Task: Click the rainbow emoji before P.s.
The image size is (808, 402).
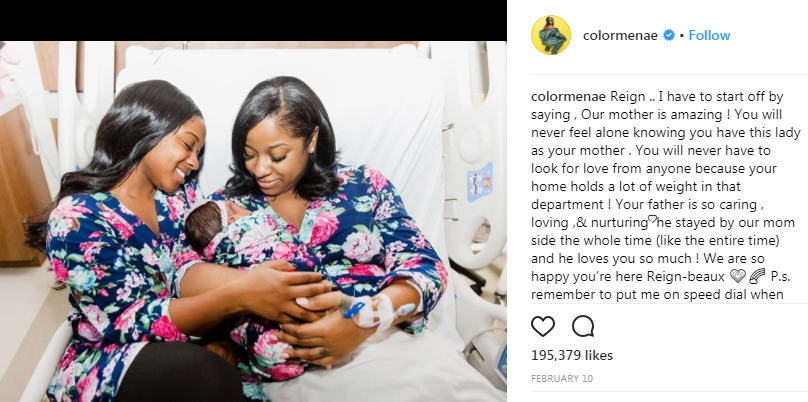Action: pos(758,277)
